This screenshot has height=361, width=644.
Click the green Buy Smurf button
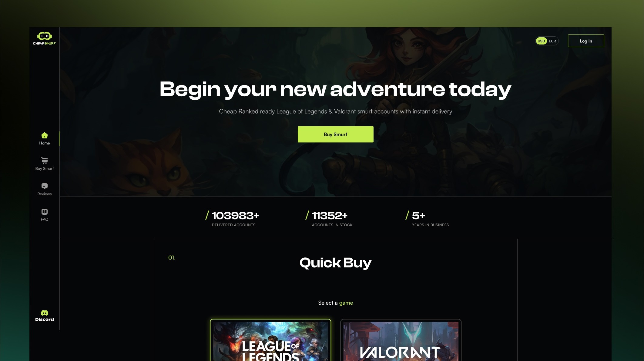click(x=335, y=134)
